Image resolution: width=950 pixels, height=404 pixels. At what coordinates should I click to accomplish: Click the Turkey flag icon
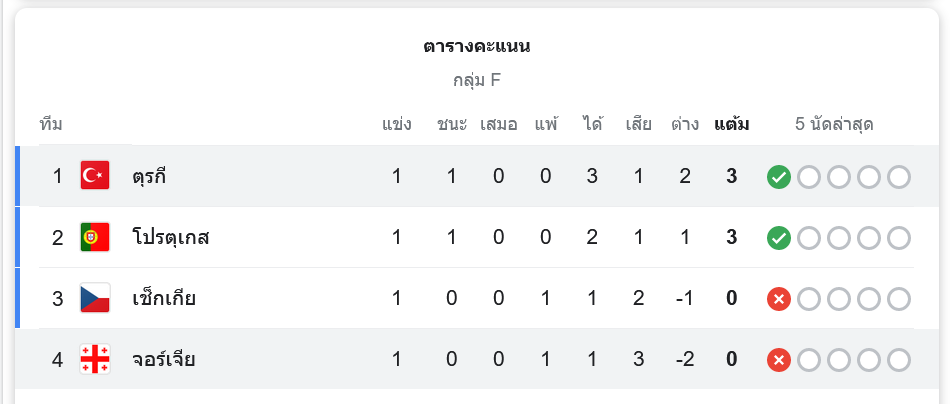[x=95, y=176]
